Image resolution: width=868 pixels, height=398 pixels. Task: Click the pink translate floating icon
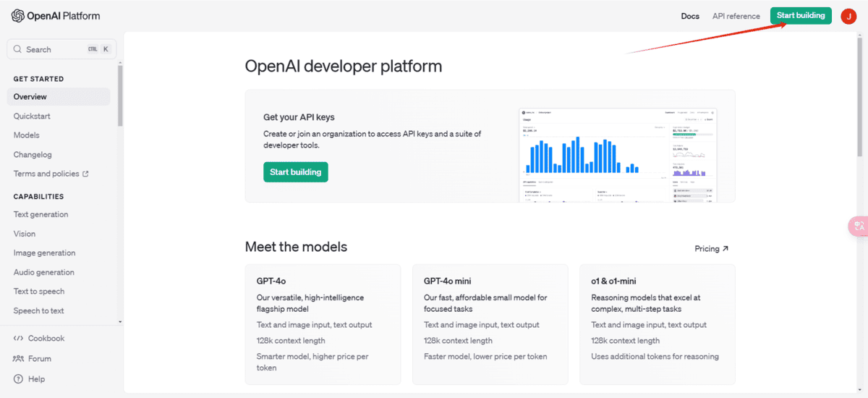coord(859,226)
